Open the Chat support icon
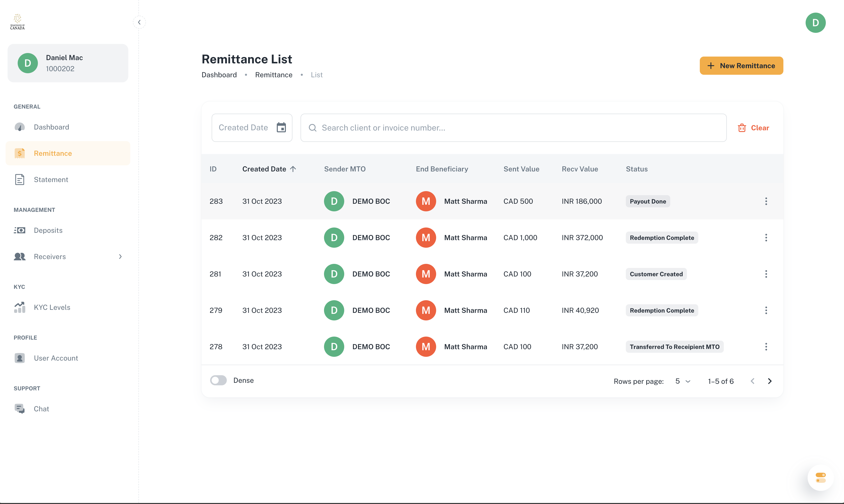The width and height of the screenshot is (844, 504). click(20, 409)
